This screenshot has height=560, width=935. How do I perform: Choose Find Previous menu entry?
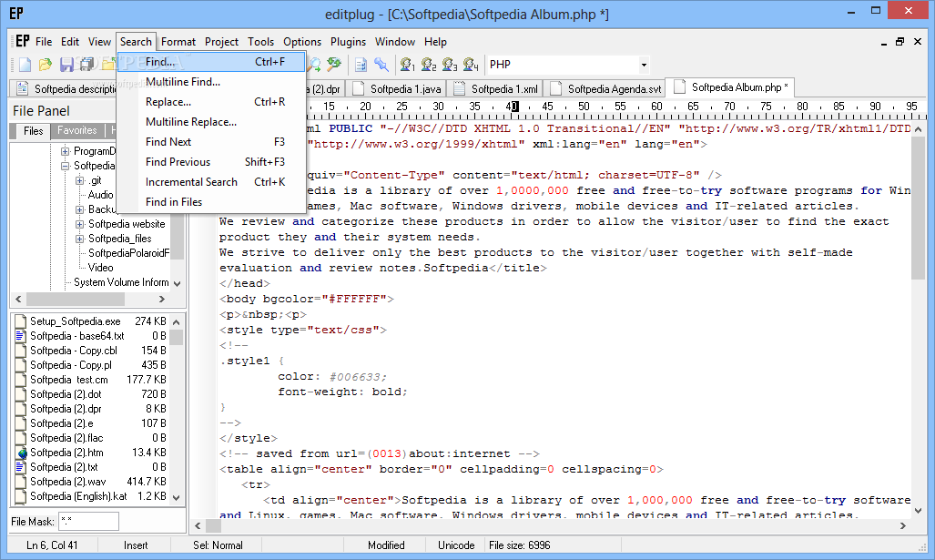[x=211, y=161]
